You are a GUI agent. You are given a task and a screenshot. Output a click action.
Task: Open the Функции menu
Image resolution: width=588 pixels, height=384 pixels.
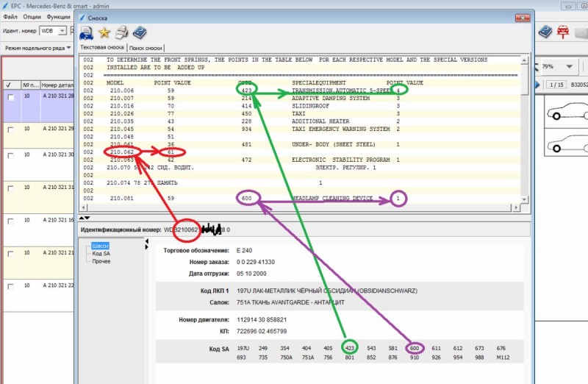(x=58, y=16)
